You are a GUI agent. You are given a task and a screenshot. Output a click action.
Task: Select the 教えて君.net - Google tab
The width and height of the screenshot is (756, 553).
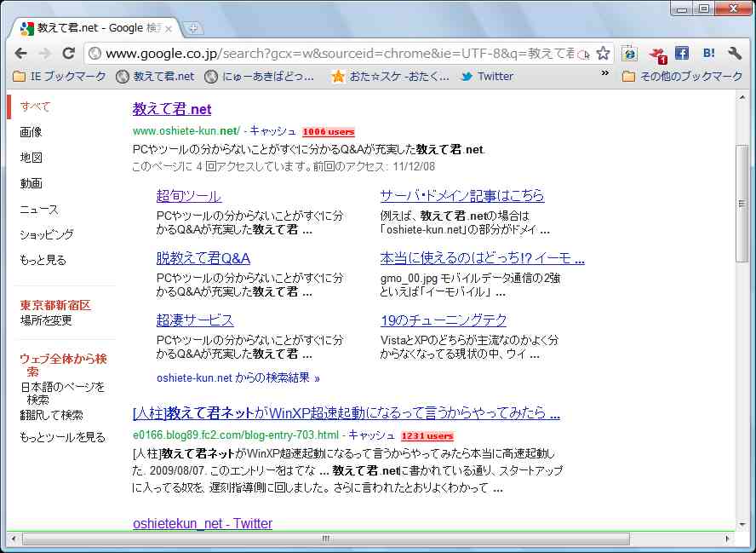pyautogui.click(x=95, y=28)
